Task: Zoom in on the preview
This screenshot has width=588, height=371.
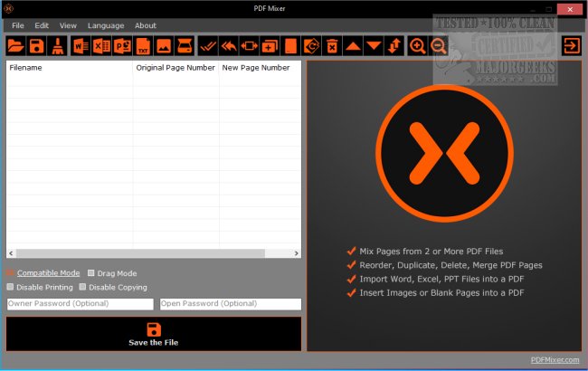Action: [x=417, y=46]
